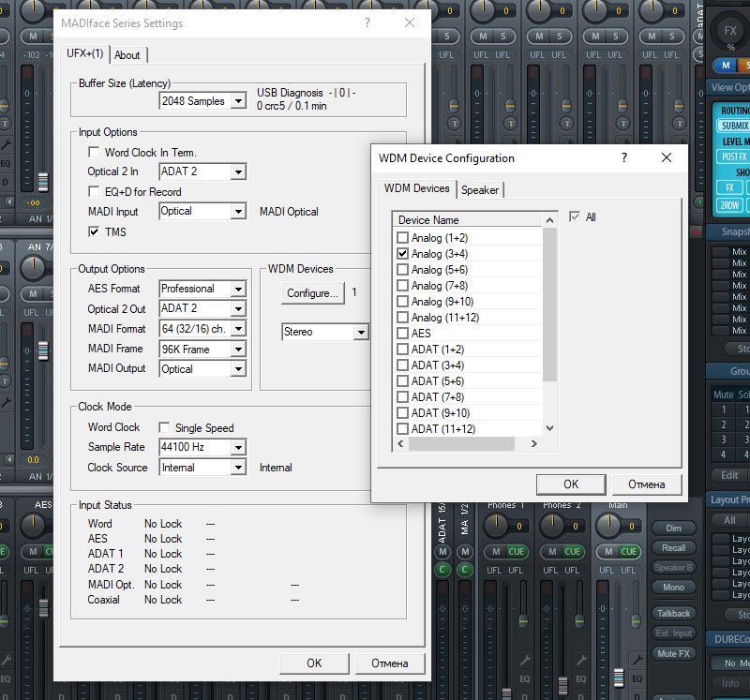750x700 pixels.
Task: Enable SUBMIX routing view
Action: pyautogui.click(x=734, y=126)
